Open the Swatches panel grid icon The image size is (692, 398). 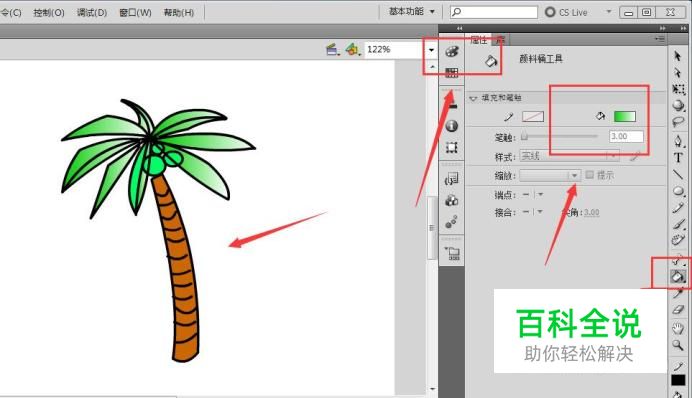tap(451, 72)
